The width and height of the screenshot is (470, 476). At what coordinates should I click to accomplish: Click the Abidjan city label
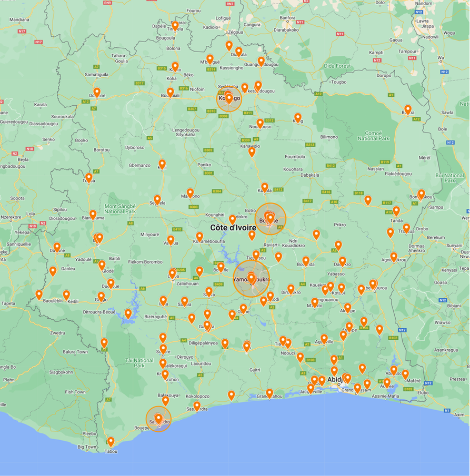[335, 379]
